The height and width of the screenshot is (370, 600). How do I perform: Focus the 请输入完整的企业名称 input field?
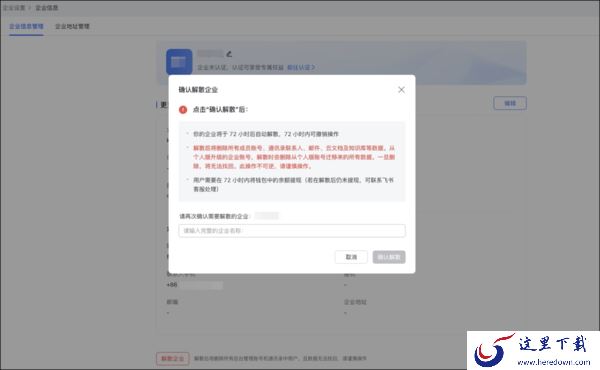coord(292,231)
